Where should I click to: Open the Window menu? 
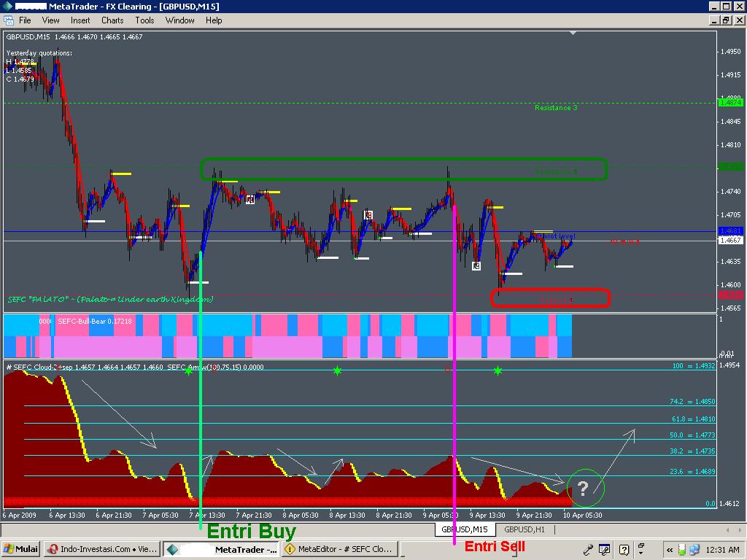(179, 20)
